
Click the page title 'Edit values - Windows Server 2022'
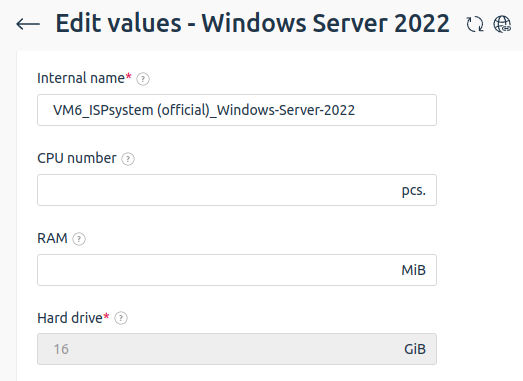tap(252, 23)
